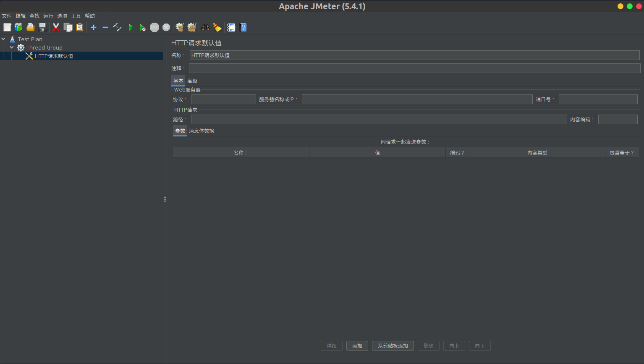Click the Test Plan flask icon
Viewport: 644px width, 364px height.
tap(13, 39)
